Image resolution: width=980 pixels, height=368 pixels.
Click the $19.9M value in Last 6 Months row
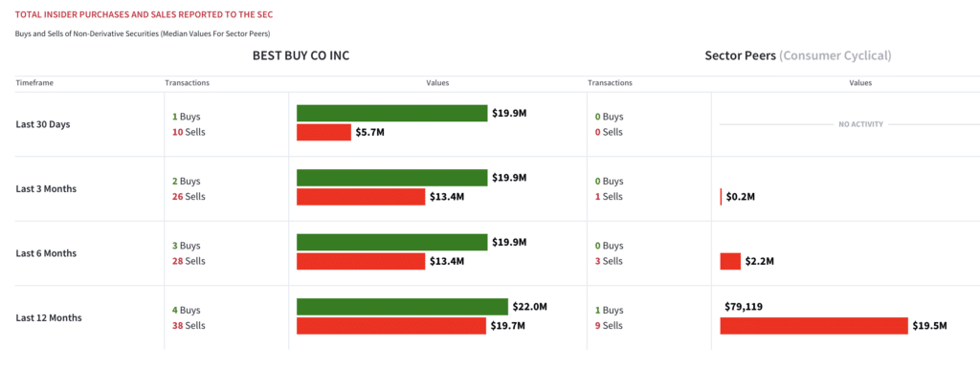[509, 242]
